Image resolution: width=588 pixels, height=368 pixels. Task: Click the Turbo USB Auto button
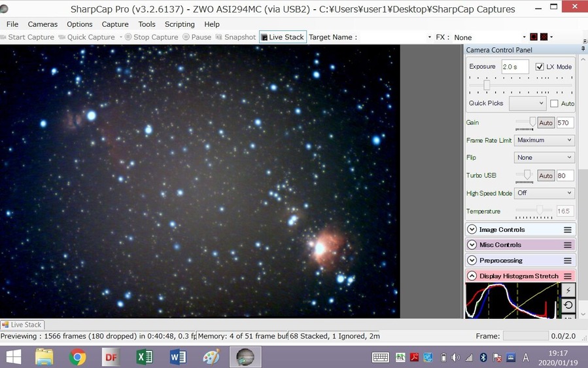coord(545,175)
